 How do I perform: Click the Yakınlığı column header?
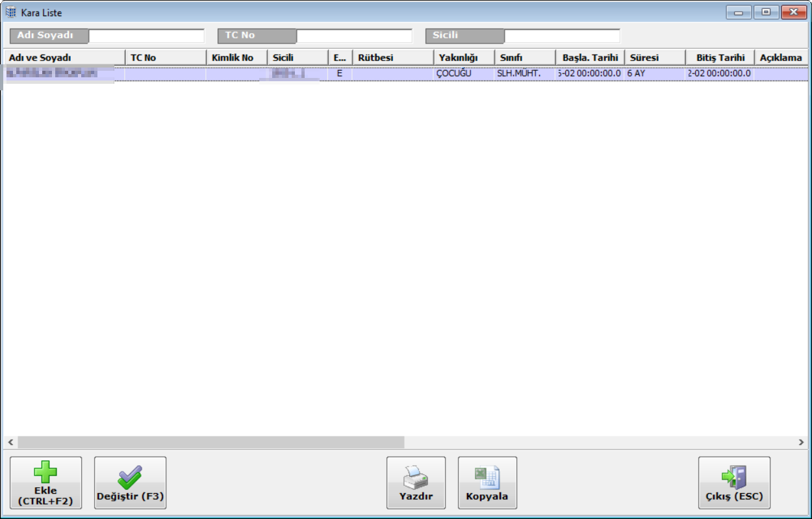(463, 58)
